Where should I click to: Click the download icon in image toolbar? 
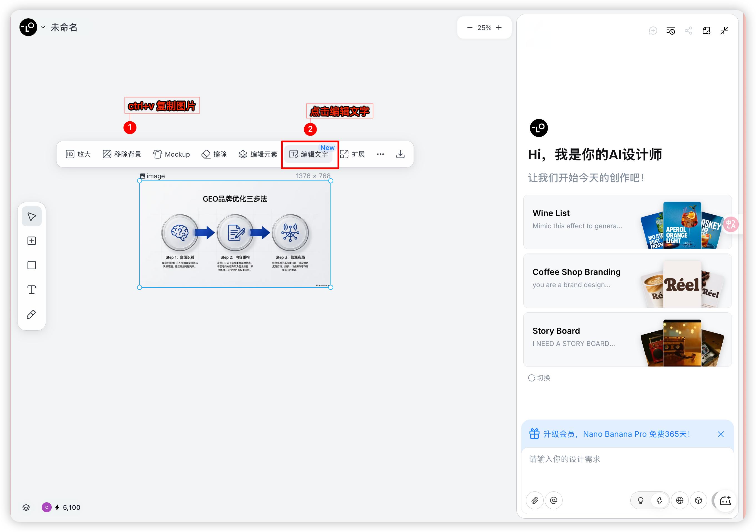(x=400, y=154)
